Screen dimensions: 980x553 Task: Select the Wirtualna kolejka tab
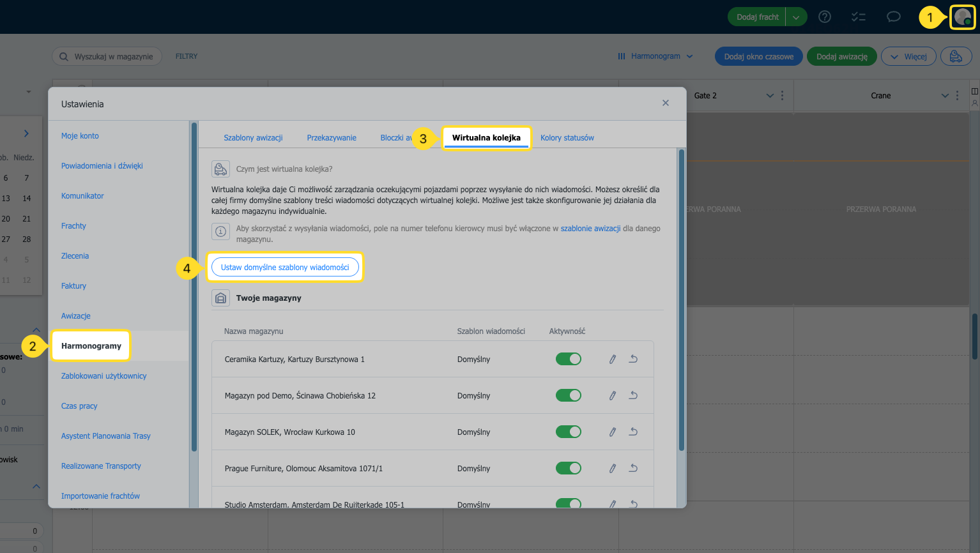tap(486, 138)
